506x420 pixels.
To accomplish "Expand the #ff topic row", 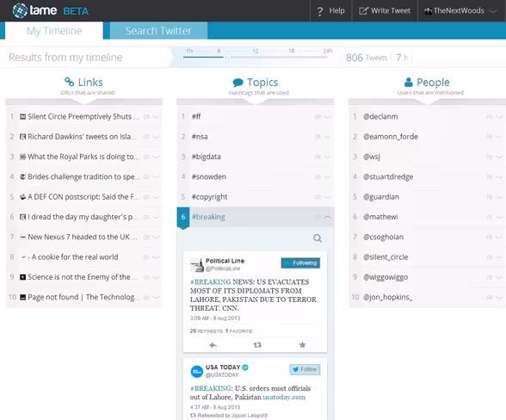I will [328, 117].
